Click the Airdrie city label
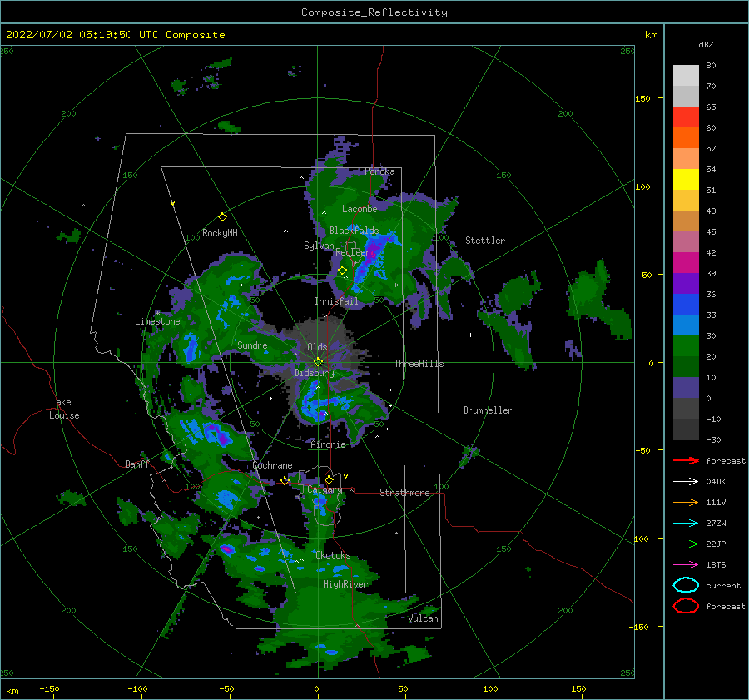Screen dimensions: 749x700 (328, 444)
